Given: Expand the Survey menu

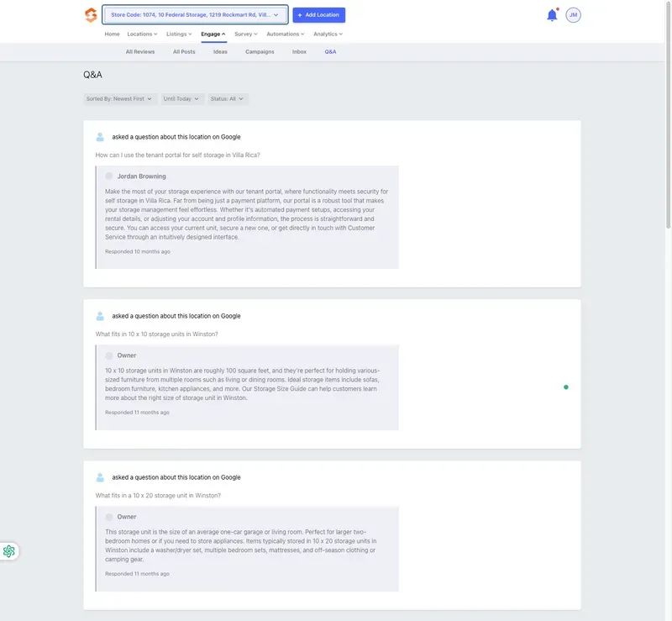Looking at the screenshot, I should [x=246, y=34].
